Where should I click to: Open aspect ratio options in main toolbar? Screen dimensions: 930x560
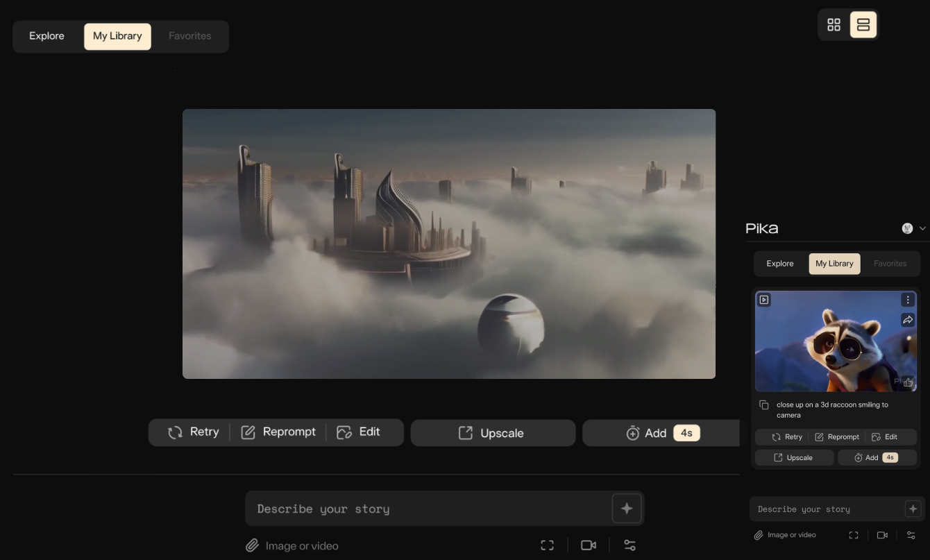(x=547, y=545)
